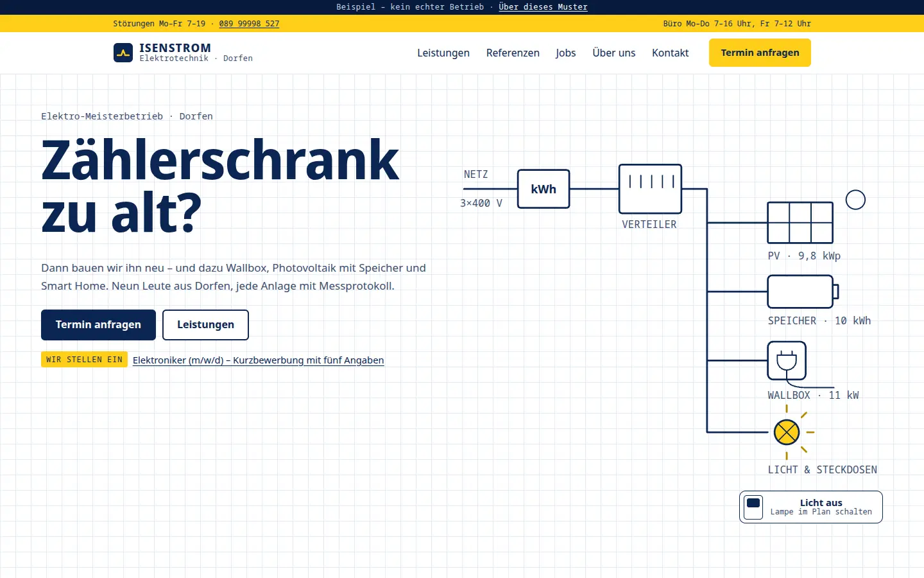Image resolution: width=924 pixels, height=578 pixels.
Task: Click the kWh meter symbol in diagram
Action: [543, 189]
